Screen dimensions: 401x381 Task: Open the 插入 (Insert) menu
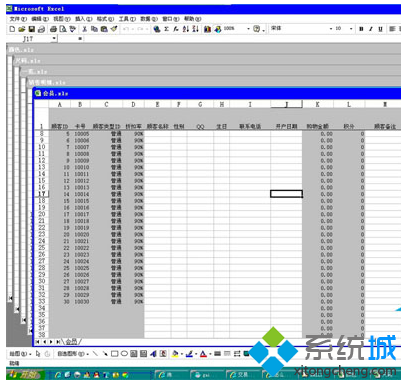pyautogui.click(x=84, y=19)
